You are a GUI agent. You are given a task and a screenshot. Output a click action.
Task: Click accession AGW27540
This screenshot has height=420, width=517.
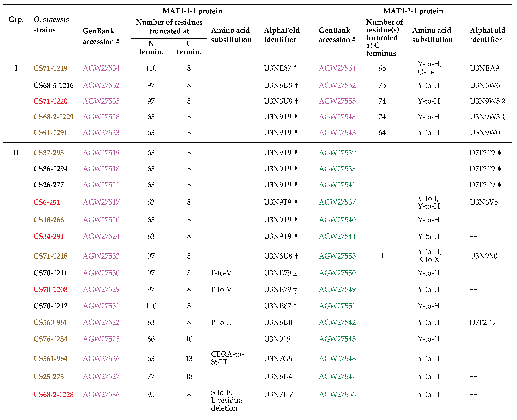pyautogui.click(x=337, y=220)
